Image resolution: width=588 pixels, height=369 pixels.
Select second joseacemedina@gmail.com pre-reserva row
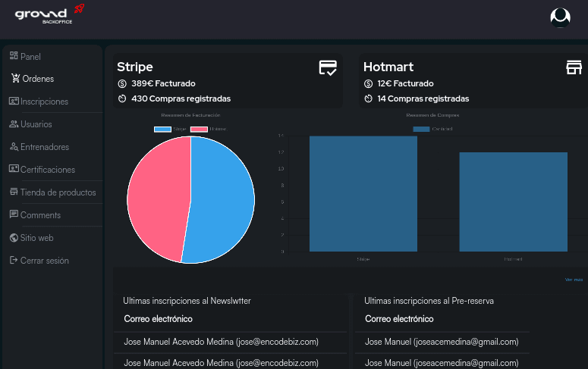442,362
